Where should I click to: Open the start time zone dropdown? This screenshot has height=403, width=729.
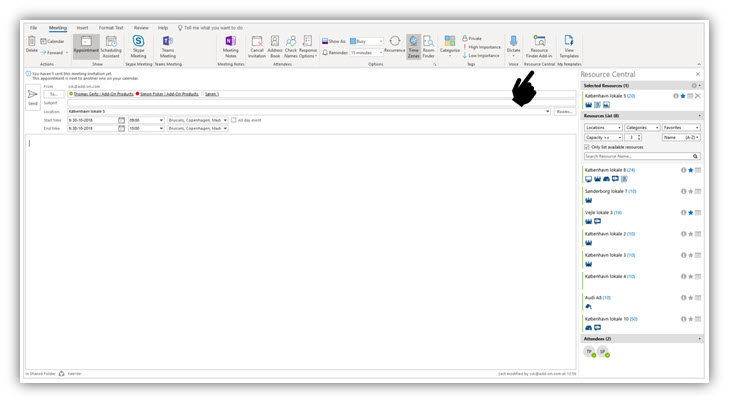click(x=225, y=120)
